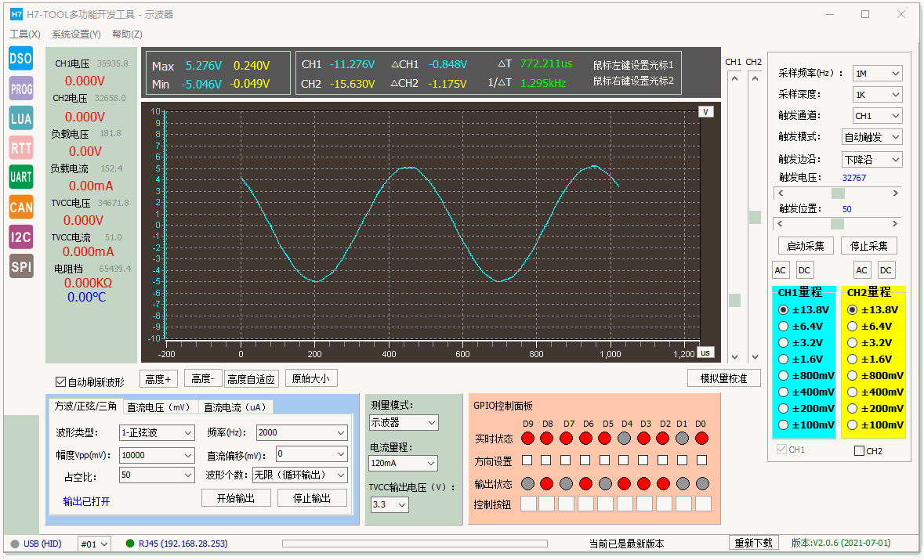Open the 电流量程 dropdown
The height and width of the screenshot is (560, 924).
tap(404, 464)
